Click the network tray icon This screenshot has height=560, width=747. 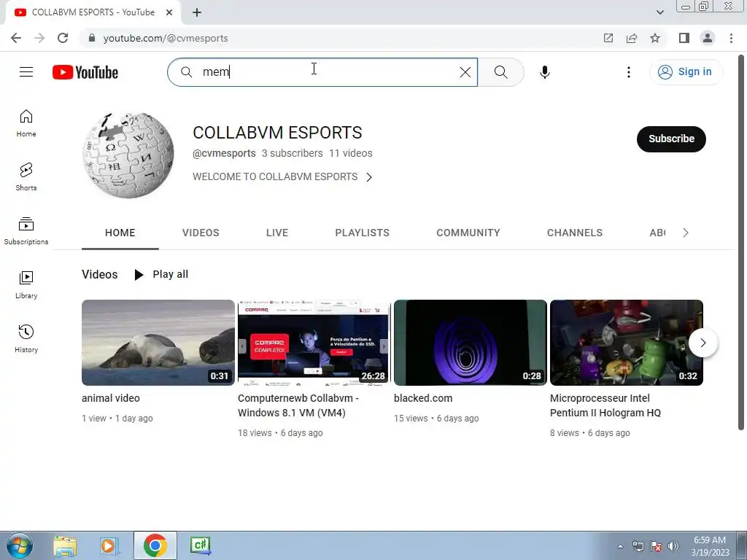[638, 547]
